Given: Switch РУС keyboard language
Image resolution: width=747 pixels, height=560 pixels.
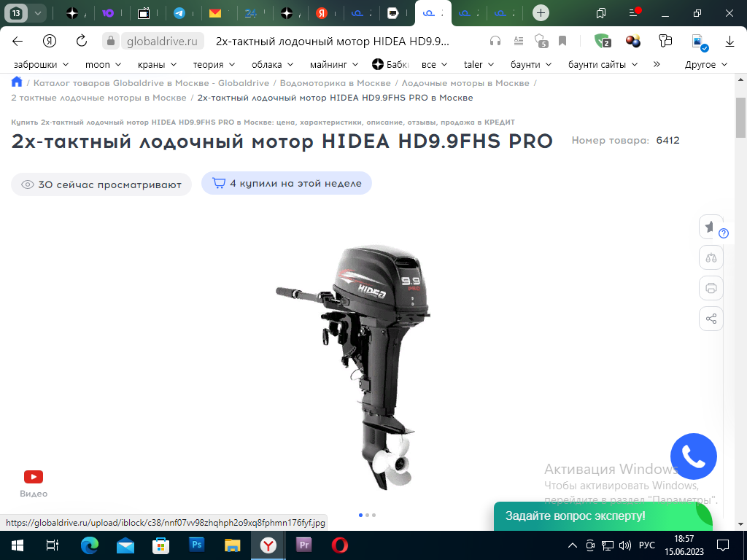Looking at the screenshot, I should [646, 545].
